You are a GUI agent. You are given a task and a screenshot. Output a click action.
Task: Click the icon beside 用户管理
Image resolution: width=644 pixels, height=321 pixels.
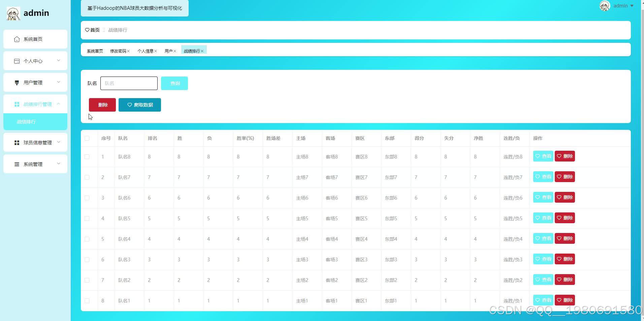point(17,83)
